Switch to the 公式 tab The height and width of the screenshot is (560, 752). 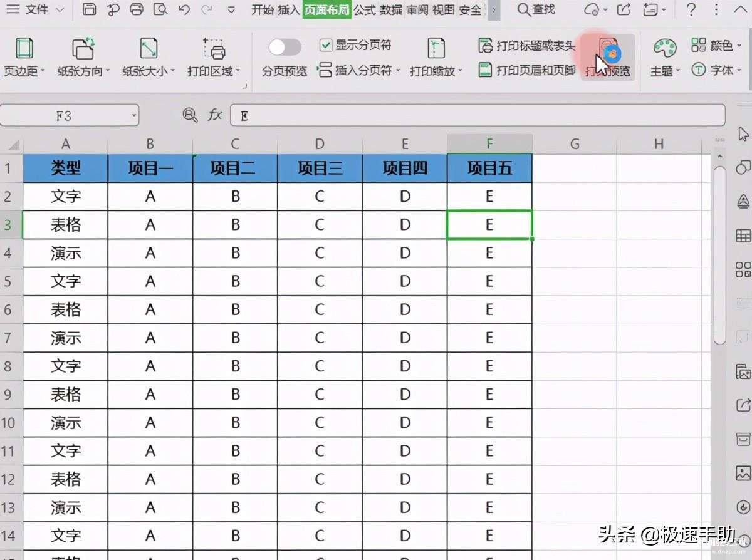365,10
